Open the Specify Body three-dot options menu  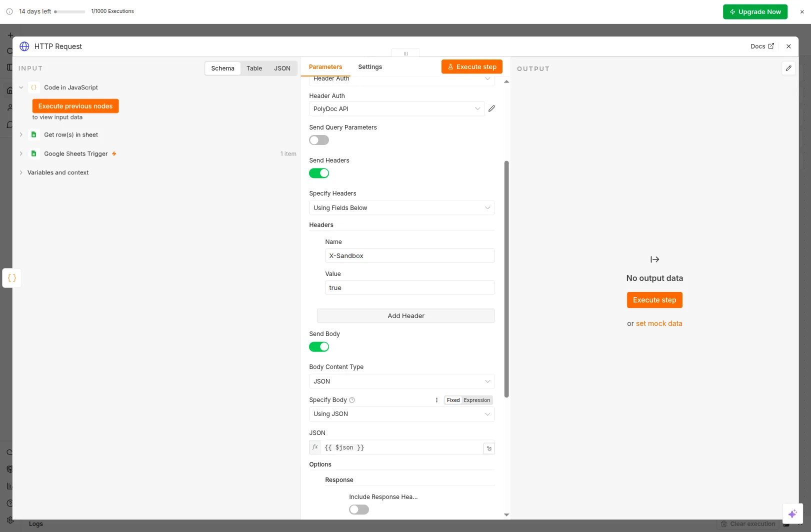[436, 400]
